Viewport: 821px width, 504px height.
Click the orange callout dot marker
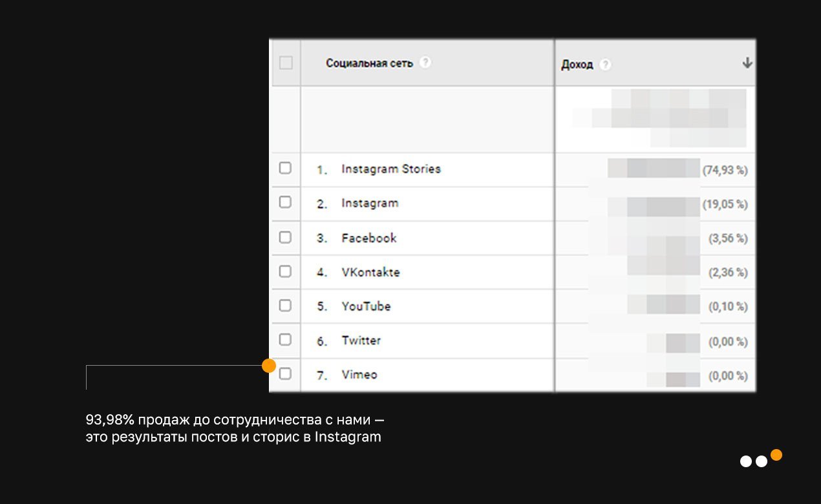click(x=269, y=366)
